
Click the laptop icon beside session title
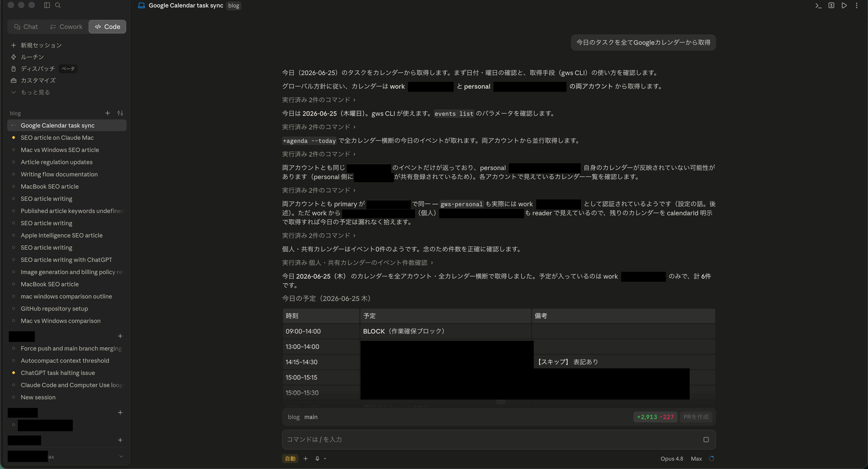pos(142,5)
